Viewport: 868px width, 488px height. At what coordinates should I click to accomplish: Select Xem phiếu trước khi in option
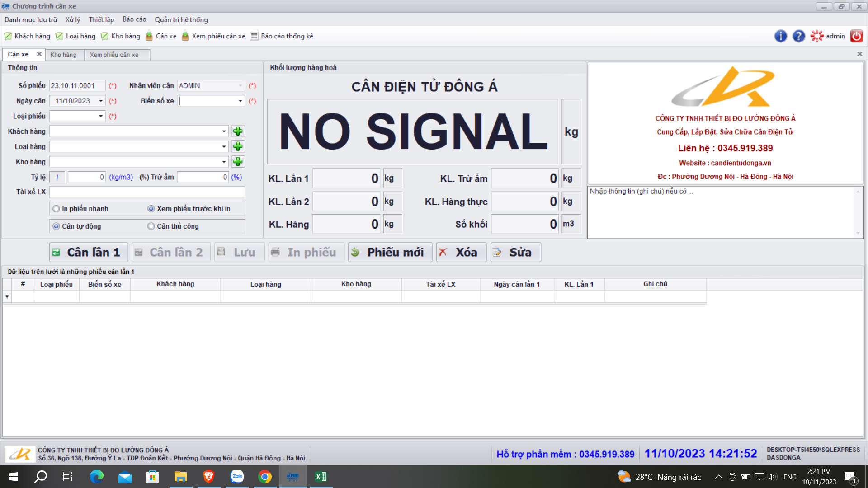coord(189,209)
